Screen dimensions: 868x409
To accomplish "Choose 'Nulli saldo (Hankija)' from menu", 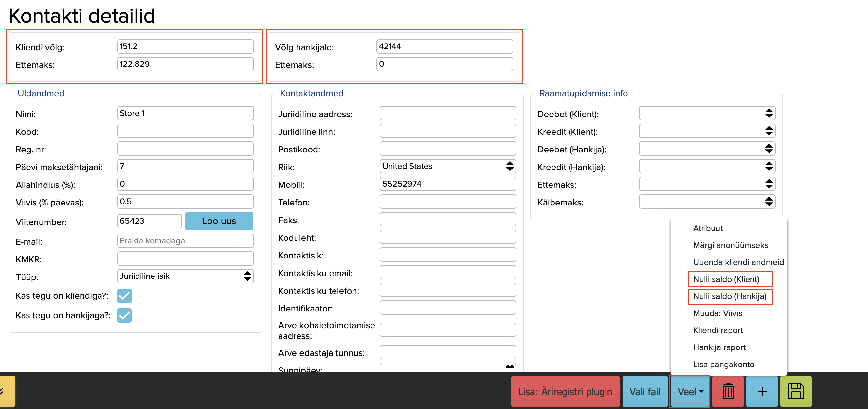I will pyautogui.click(x=730, y=296).
